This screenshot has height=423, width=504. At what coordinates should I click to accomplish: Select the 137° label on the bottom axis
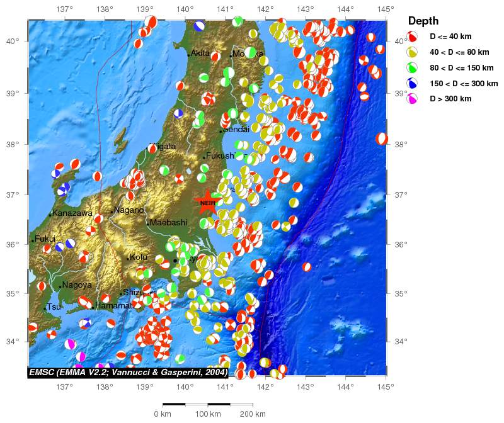point(66,386)
